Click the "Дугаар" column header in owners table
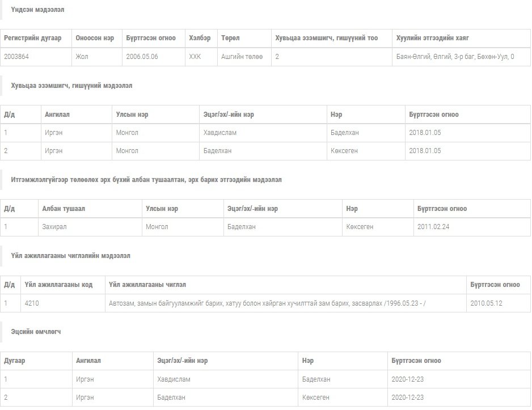Viewport: 532px width, 410px height. [x=15, y=361]
